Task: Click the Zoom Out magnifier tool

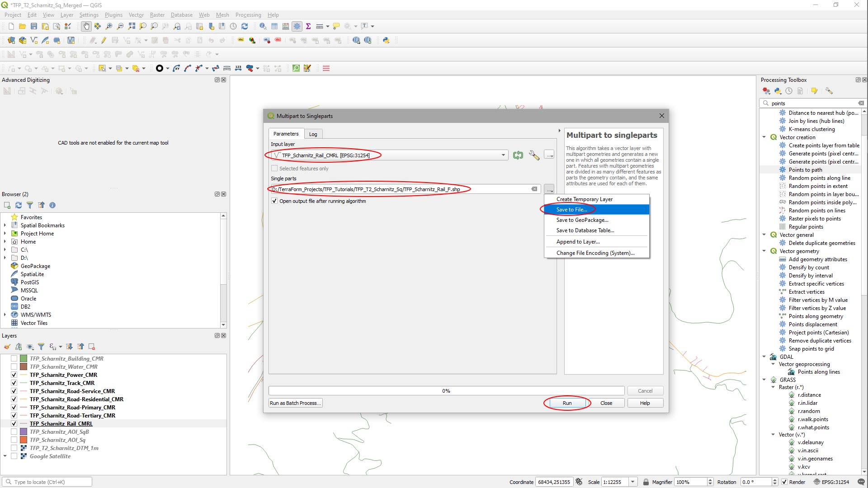Action: click(x=120, y=26)
